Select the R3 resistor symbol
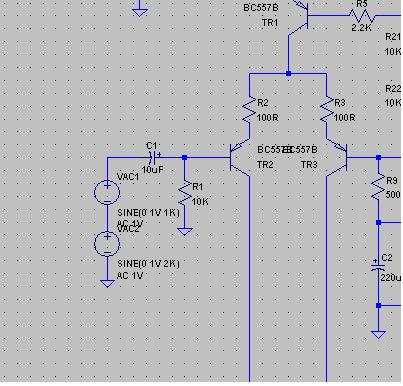This screenshot has width=403, height=386. pyautogui.click(x=326, y=110)
